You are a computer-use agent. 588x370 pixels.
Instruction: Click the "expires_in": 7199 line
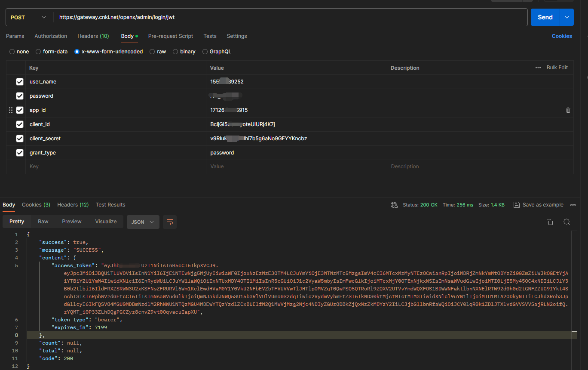[x=79, y=327]
